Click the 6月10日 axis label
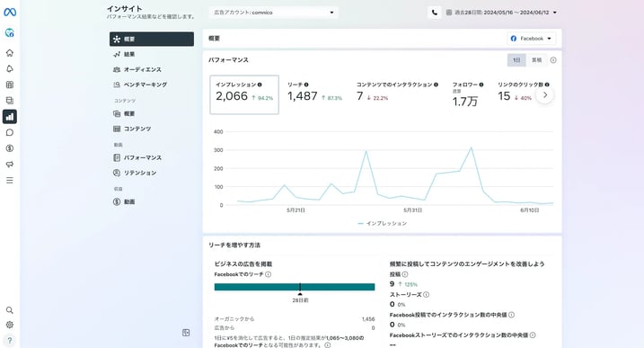The width and height of the screenshot is (644, 348). (530, 210)
